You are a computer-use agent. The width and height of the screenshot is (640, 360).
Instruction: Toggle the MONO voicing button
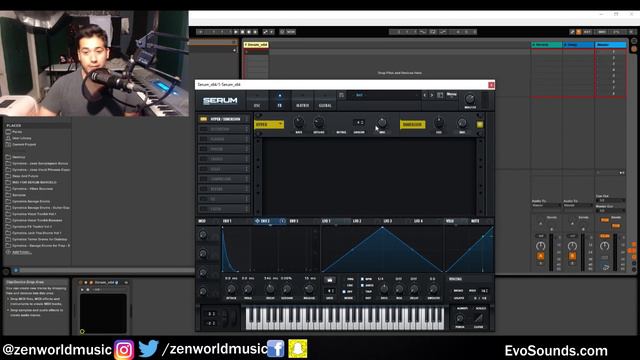pyautogui.click(x=458, y=291)
